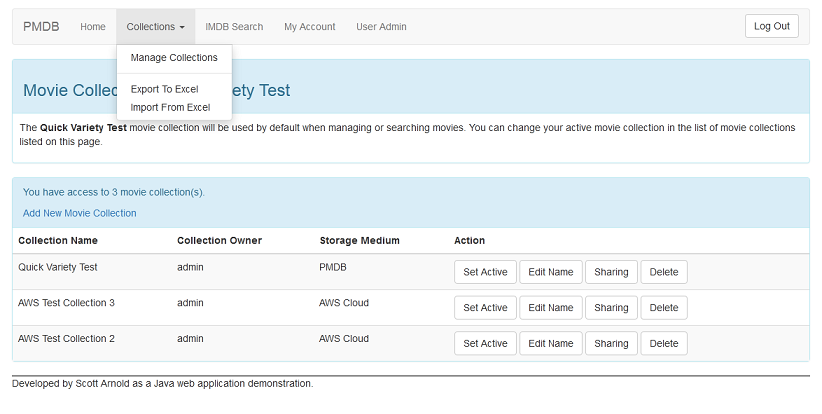The image size is (822, 414).
Task: Click admin owner of Quick Variety Test
Action: (x=190, y=267)
